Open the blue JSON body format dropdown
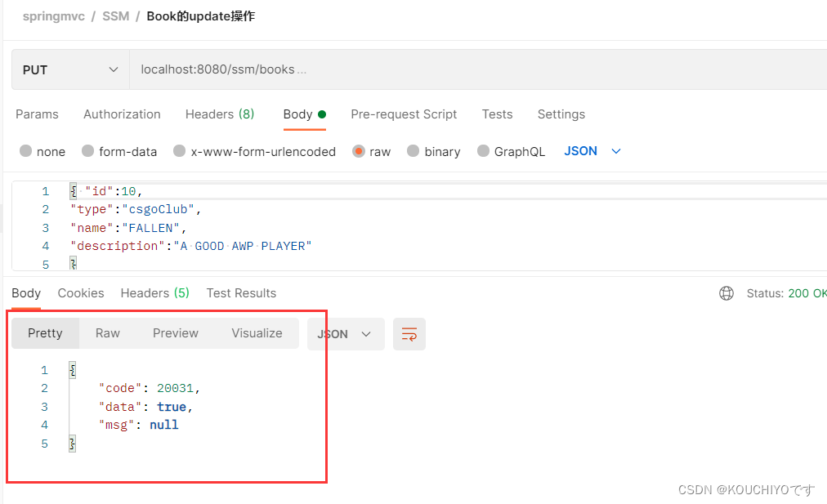The image size is (827, 504). (592, 151)
